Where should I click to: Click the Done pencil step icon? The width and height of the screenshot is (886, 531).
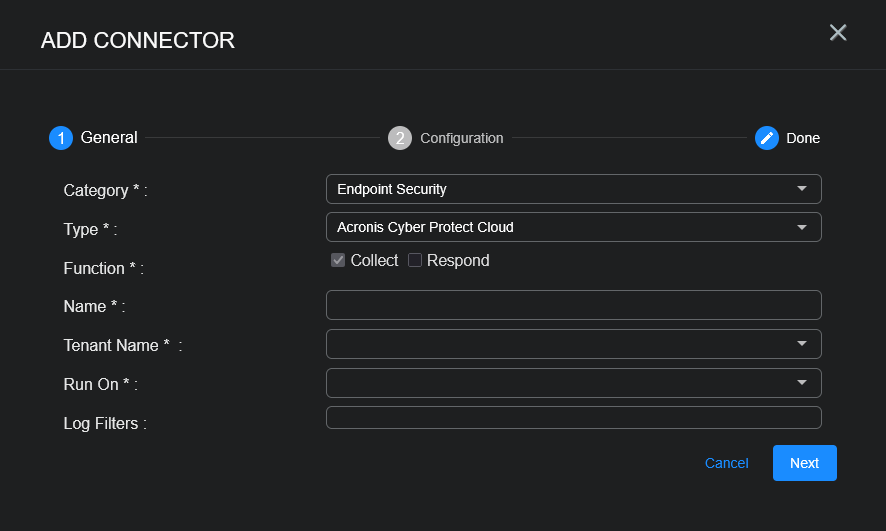(767, 138)
